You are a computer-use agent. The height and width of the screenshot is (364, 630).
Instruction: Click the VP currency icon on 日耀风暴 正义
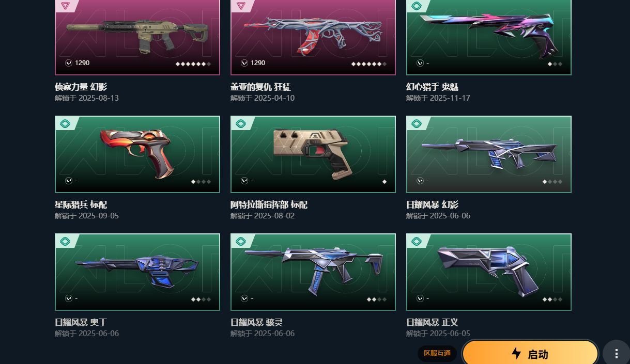pyautogui.click(x=420, y=298)
